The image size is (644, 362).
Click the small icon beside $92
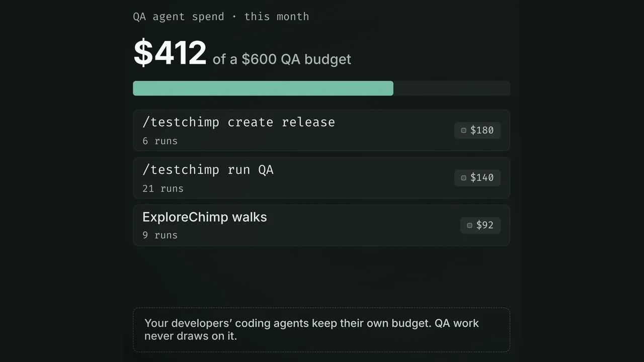point(470,225)
